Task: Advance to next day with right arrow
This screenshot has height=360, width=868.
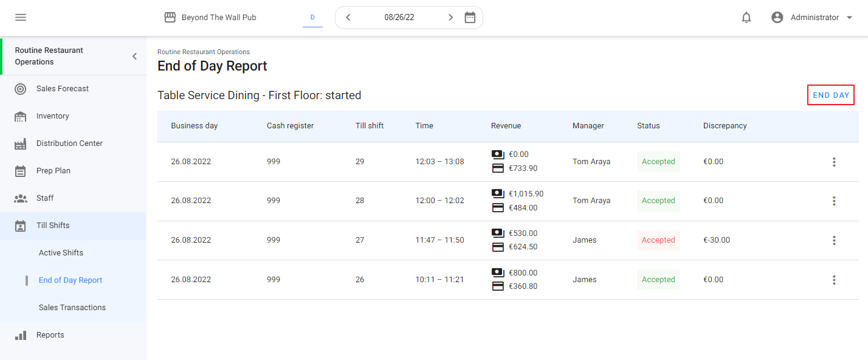Action: click(x=450, y=18)
